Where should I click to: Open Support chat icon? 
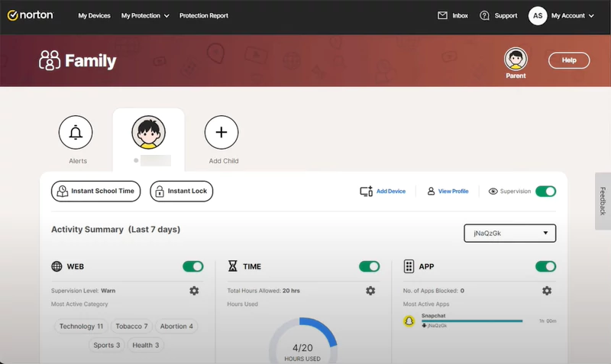click(484, 15)
